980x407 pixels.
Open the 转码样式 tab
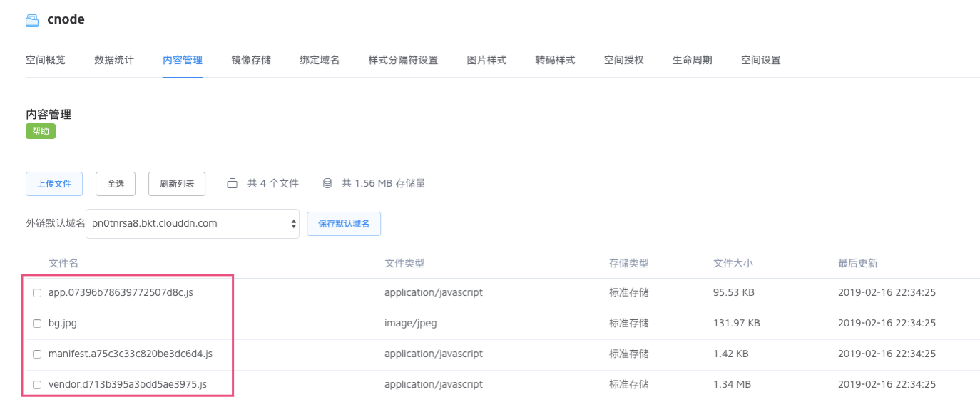point(555,60)
